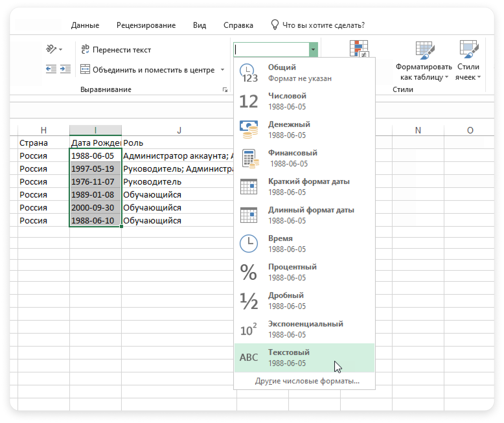504x423 pixels.
Task: Choose the Числовой format option
Action: point(304,101)
